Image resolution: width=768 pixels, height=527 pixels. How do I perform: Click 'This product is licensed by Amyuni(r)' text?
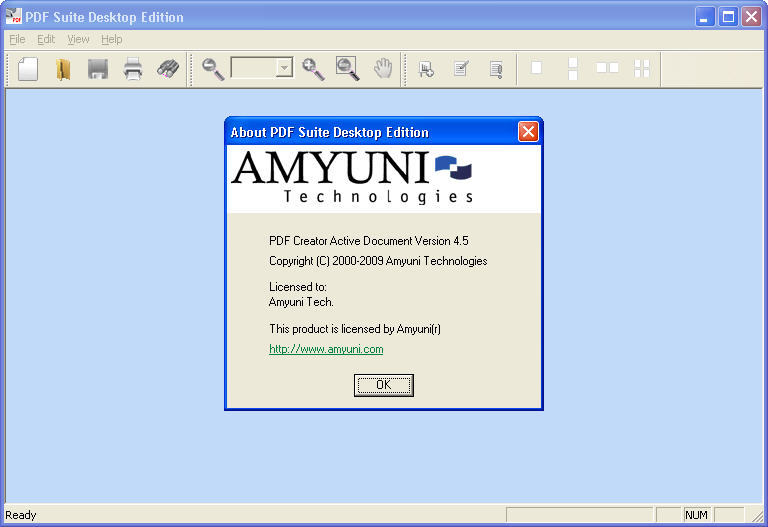coord(355,329)
